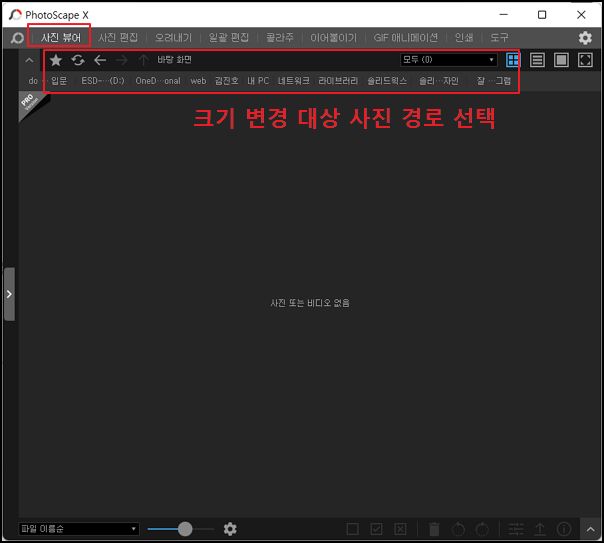Image resolution: width=604 pixels, height=543 pixels.
Task: Maximize the PhotoScape X window
Action: [542, 15]
